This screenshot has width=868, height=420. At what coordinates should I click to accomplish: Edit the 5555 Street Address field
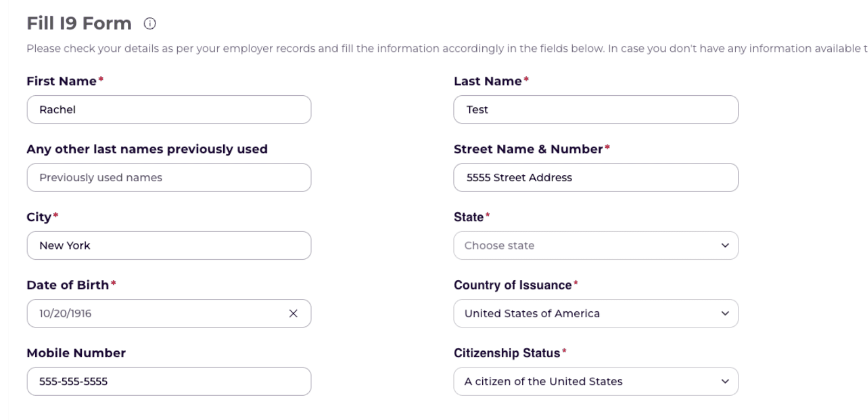click(x=596, y=178)
